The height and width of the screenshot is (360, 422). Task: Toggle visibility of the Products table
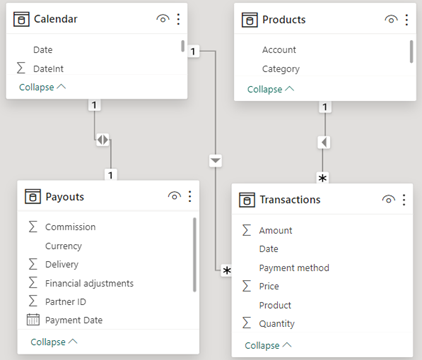click(391, 20)
